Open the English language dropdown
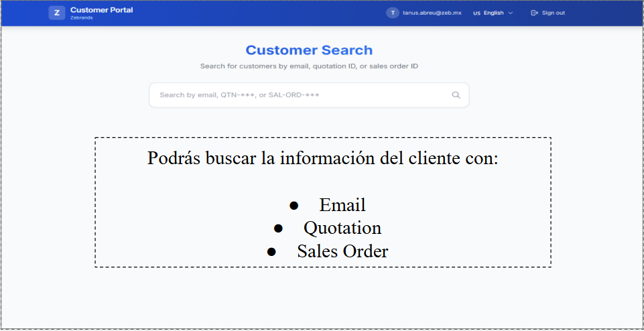This screenshot has height=331, width=644. tap(494, 13)
